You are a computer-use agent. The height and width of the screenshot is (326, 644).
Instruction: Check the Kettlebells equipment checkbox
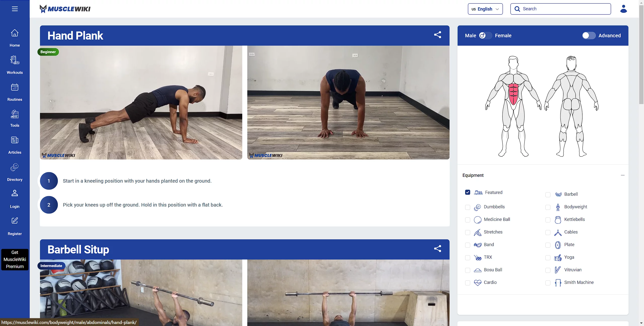[548, 220]
